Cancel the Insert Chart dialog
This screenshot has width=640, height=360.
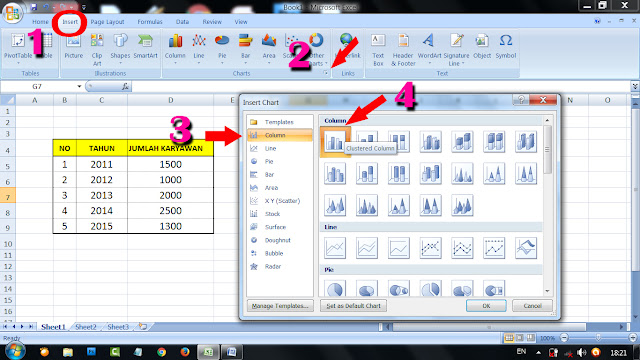pyautogui.click(x=532, y=306)
